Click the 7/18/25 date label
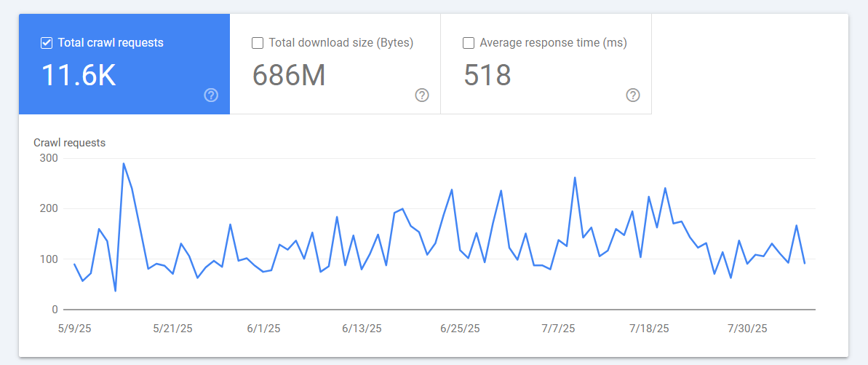The image size is (868, 365). click(649, 329)
